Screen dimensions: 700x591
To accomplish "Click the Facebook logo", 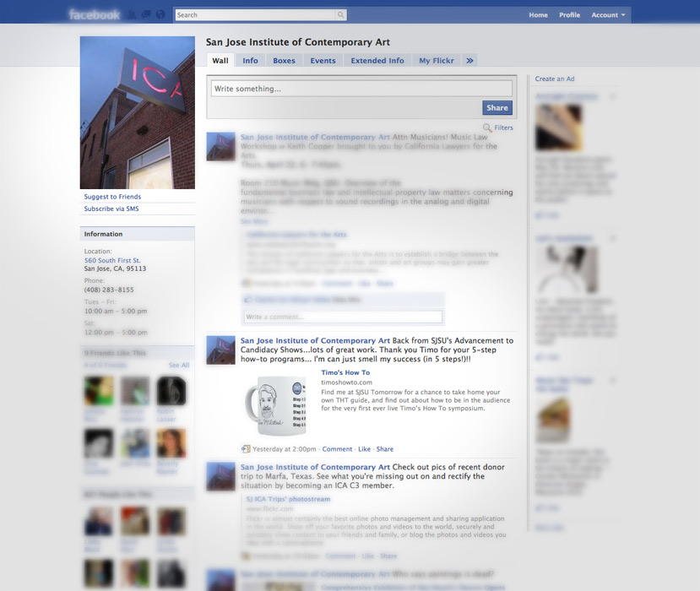I will tap(95, 15).
